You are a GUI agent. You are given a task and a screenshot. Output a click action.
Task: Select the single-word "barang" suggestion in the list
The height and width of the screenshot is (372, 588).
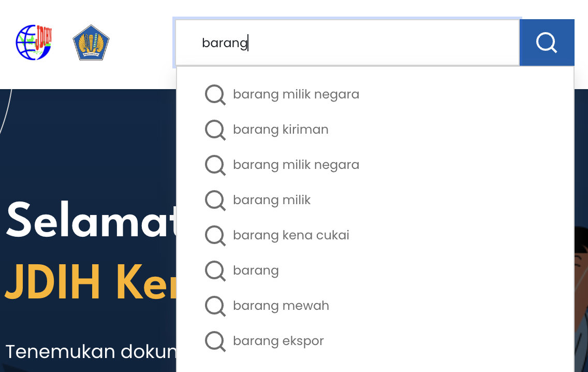[256, 270]
